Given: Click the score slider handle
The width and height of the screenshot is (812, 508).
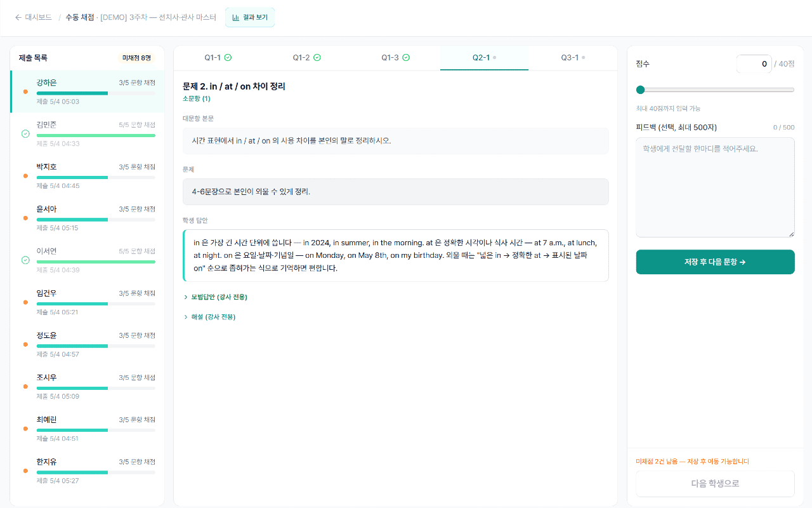Looking at the screenshot, I should click(x=640, y=90).
